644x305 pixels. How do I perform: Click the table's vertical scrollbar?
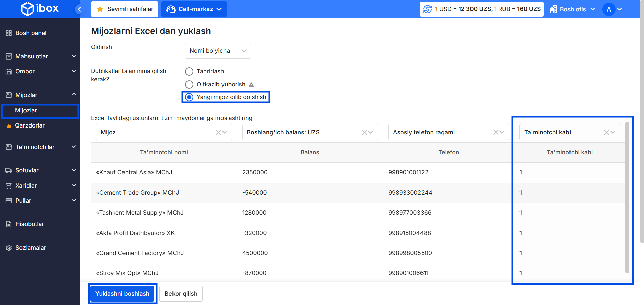coord(627,198)
